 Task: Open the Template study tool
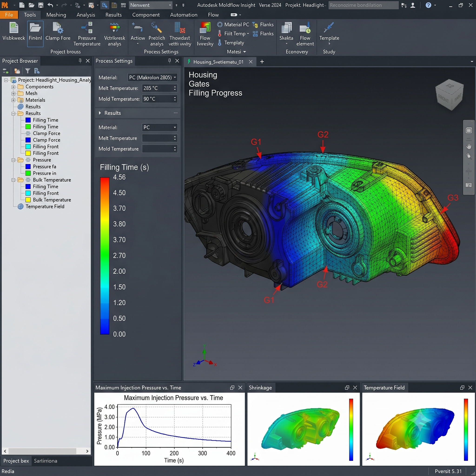point(329,33)
